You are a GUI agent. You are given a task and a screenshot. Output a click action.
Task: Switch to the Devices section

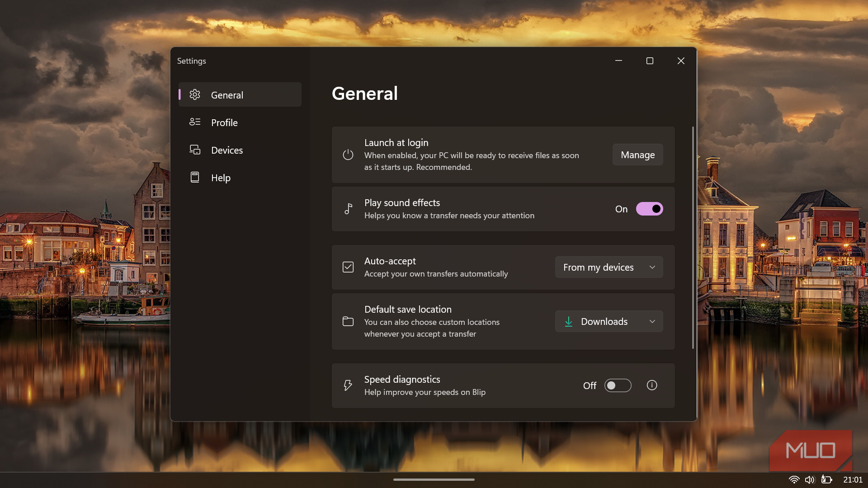tap(240, 150)
